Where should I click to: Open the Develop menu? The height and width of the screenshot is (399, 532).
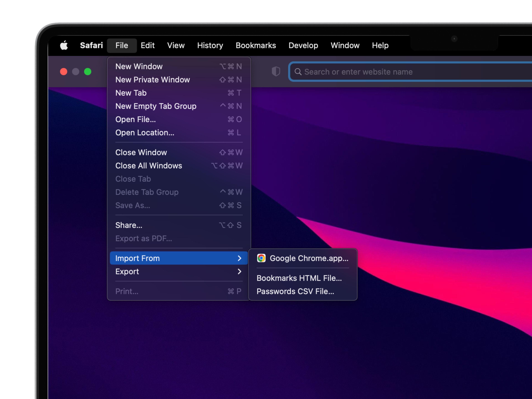point(303,45)
